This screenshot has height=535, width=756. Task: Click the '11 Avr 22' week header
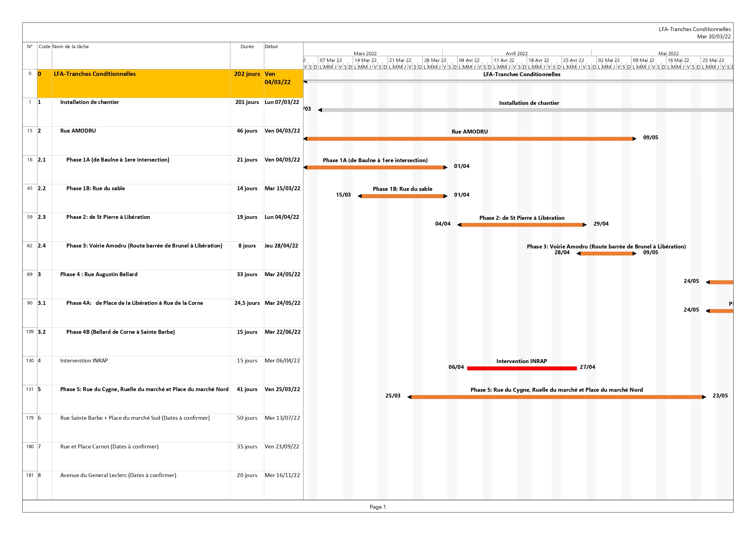pos(504,60)
